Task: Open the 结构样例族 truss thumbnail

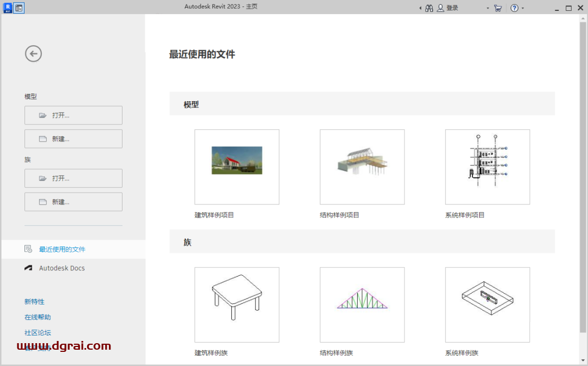Action: pos(362,305)
